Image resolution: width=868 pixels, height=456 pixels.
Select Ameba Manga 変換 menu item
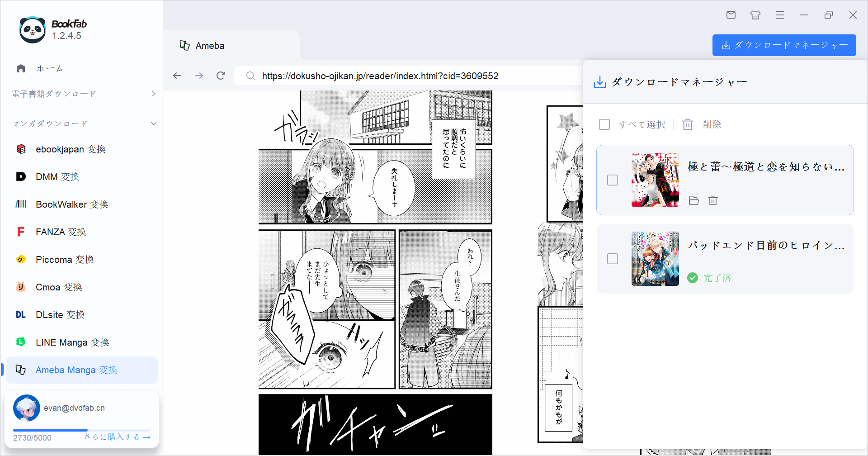tap(82, 370)
